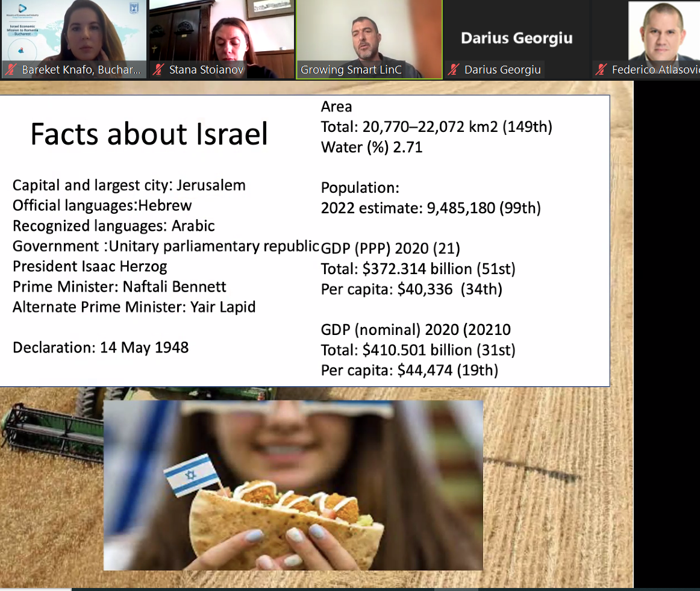Click the Israeli flag on the falafel
700x591 pixels.
[191, 472]
